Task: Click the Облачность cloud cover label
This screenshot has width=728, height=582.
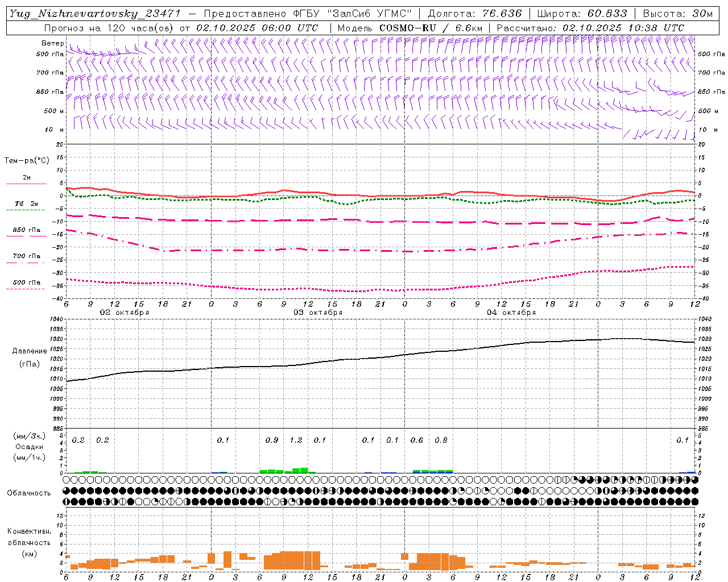Action: click(29, 493)
